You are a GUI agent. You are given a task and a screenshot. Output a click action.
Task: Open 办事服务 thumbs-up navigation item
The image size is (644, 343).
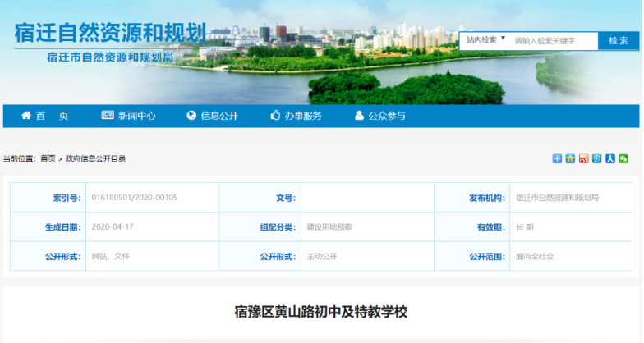click(x=296, y=116)
